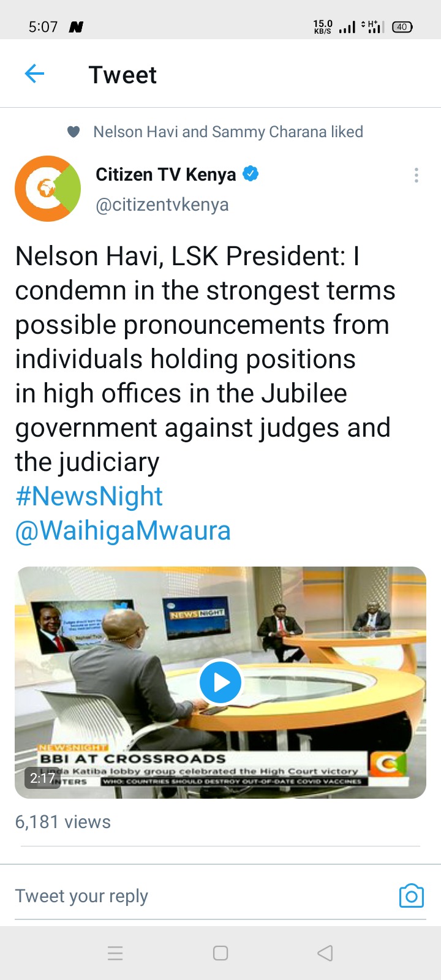Screen dimensions: 441x980
Task: Open the BBI At Crossroads video thumbnail
Action: [x=221, y=682]
